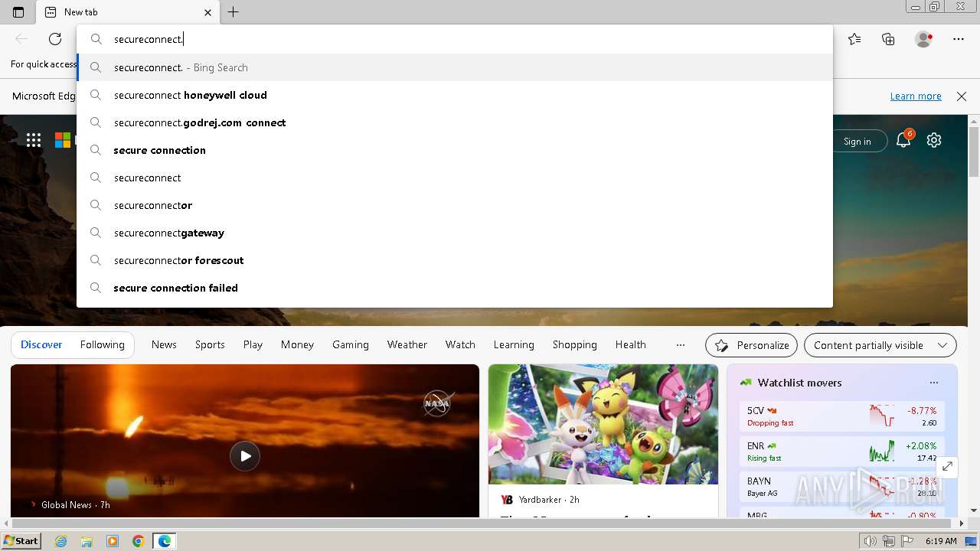Click the Microsoft Edge taskbar icon
The width and height of the screenshot is (980, 551).
pos(165,541)
